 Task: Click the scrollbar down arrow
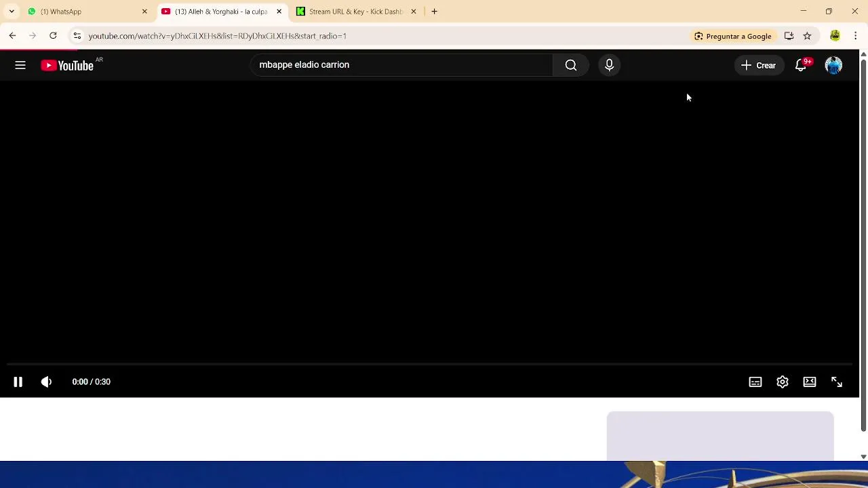tap(863, 457)
